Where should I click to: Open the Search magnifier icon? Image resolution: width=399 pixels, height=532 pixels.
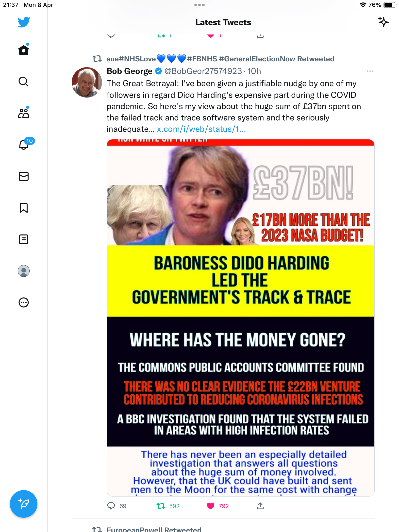point(24,82)
